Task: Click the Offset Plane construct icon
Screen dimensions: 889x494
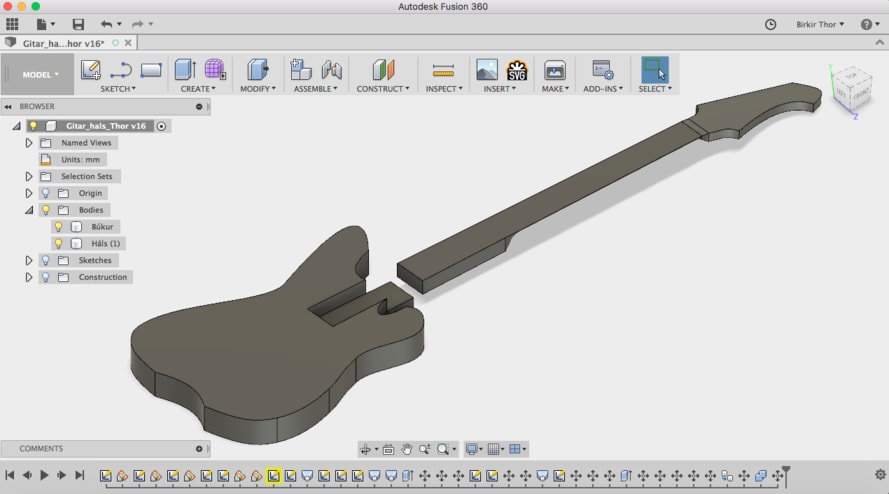Action: (383, 70)
